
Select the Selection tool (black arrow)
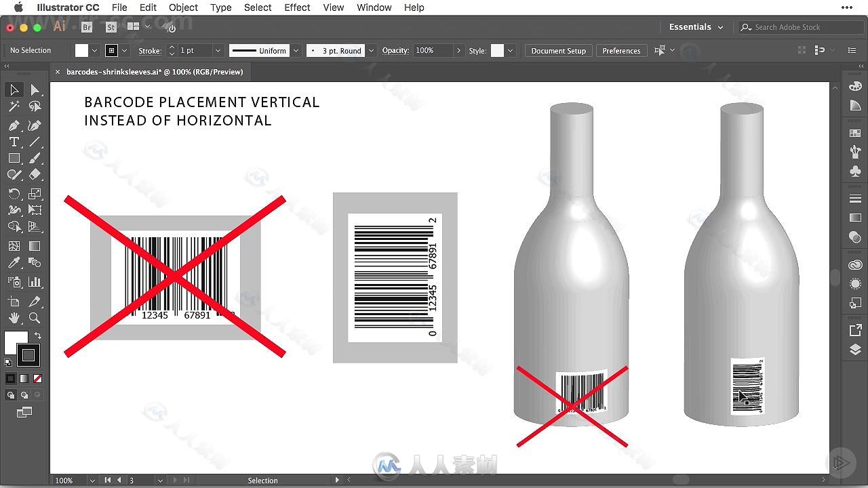tap(14, 90)
